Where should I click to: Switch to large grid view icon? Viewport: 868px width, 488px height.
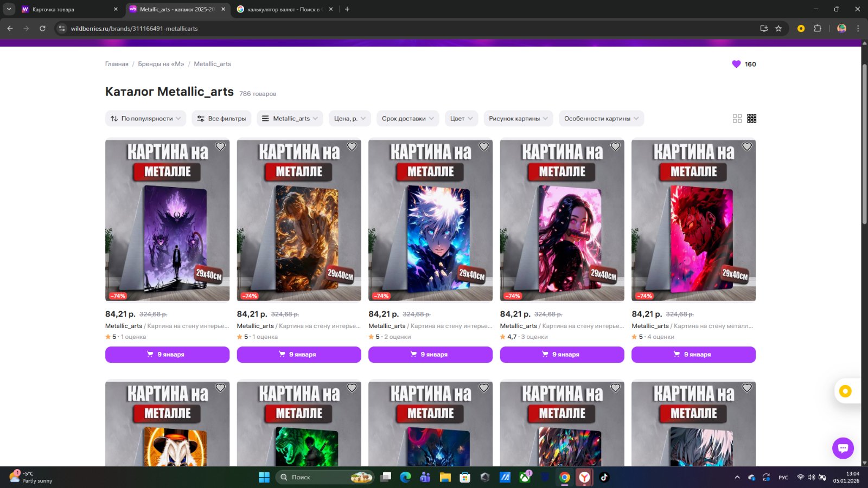(x=737, y=118)
